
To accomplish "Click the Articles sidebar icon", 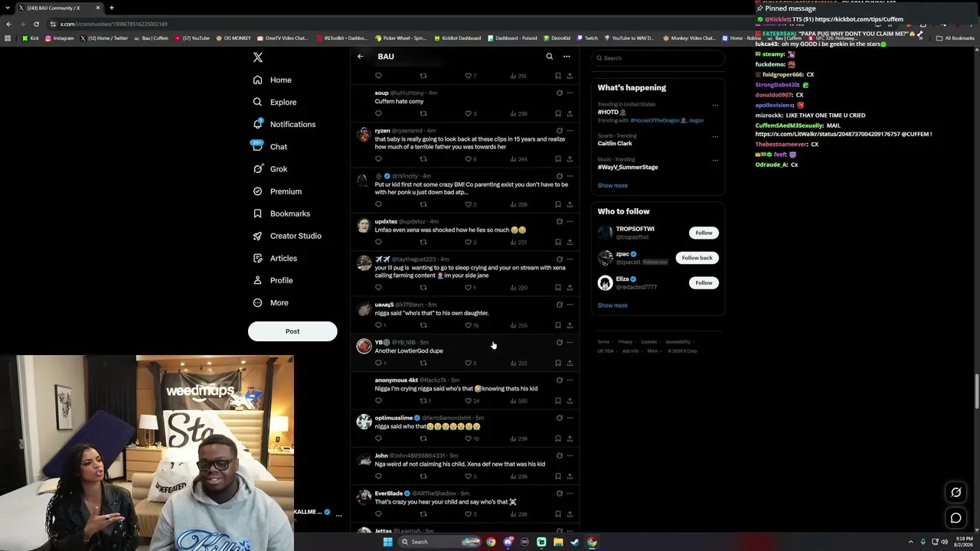I will (258, 258).
